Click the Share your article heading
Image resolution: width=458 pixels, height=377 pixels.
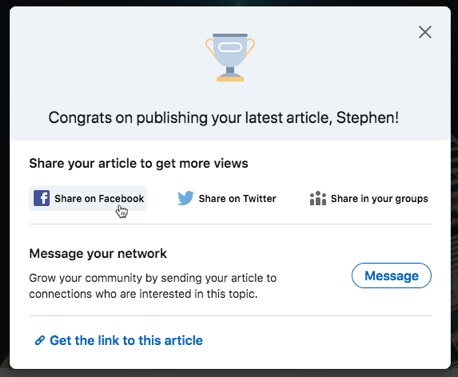[138, 163]
